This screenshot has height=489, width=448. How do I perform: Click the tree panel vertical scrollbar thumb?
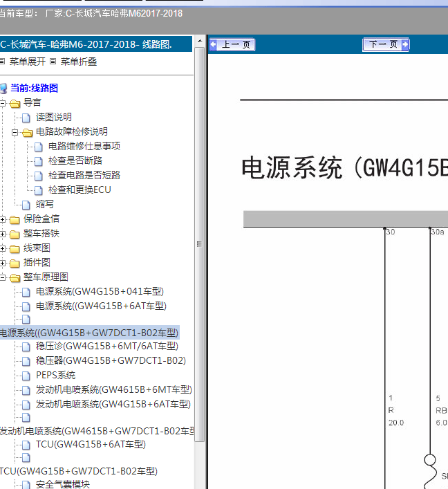tap(200, 244)
